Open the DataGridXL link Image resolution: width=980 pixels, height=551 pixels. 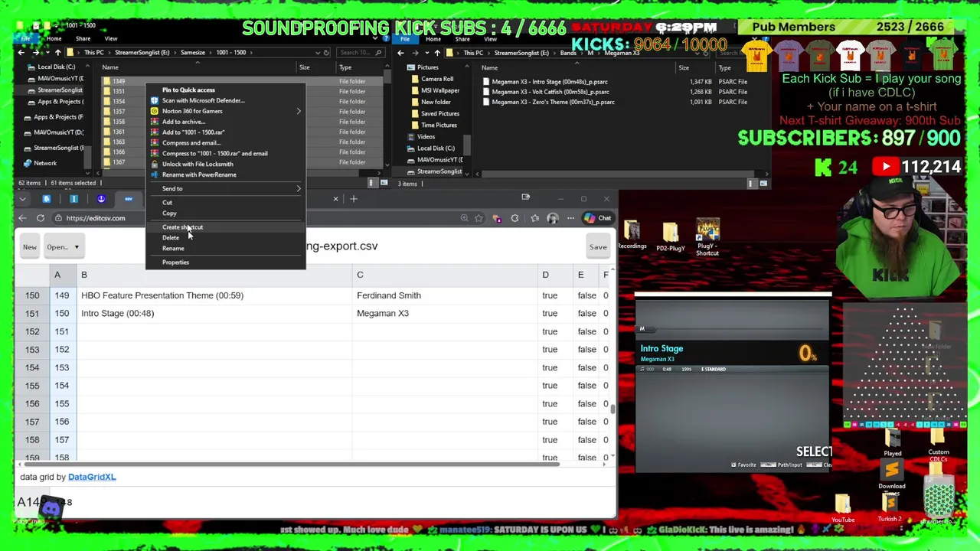92,477
